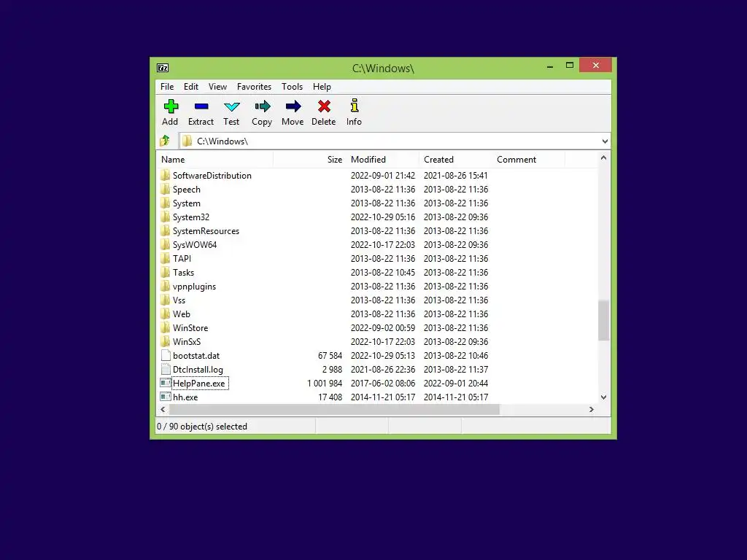This screenshot has height=560, width=747.
Task: Sort the list by Comment column
Action: [x=528, y=160]
